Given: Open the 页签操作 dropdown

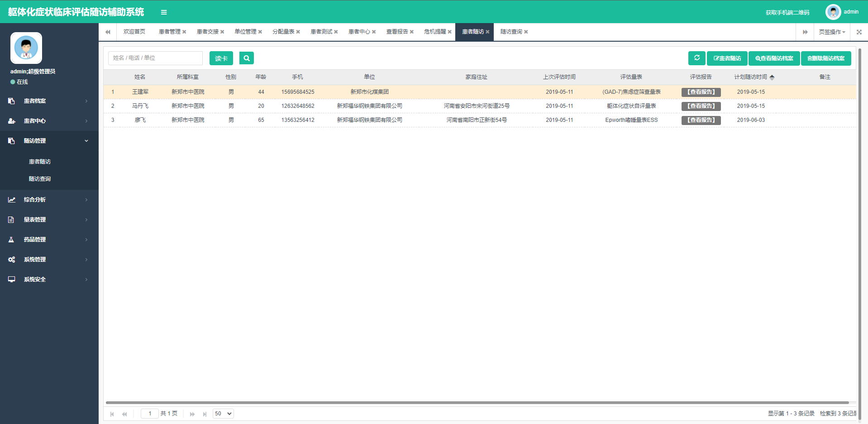Looking at the screenshot, I should pyautogui.click(x=832, y=32).
